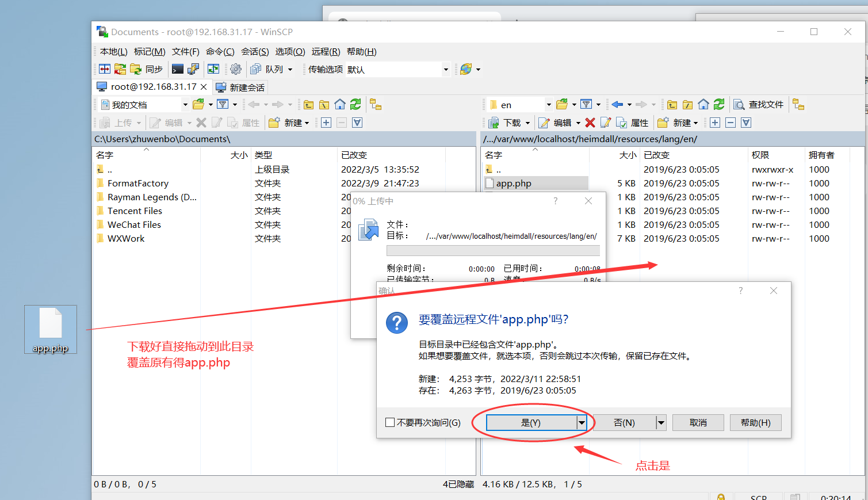Open the 远程(R) menu
This screenshot has height=500, width=868.
click(x=326, y=52)
